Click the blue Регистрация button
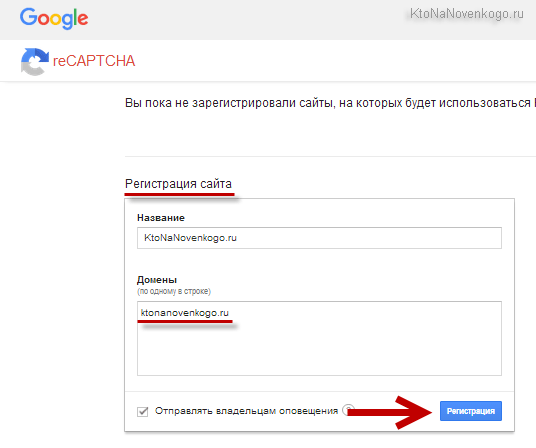The image size is (536, 448). click(x=471, y=411)
